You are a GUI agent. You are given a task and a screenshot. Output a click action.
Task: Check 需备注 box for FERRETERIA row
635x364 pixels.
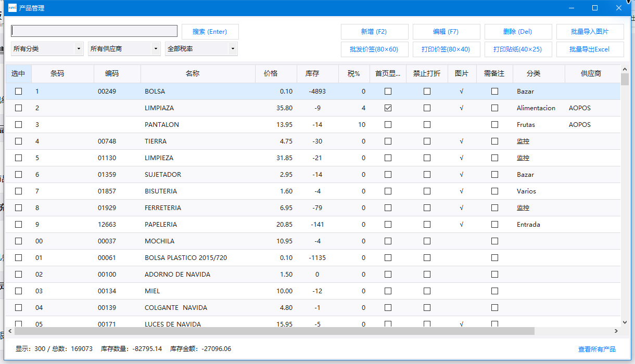(x=494, y=208)
